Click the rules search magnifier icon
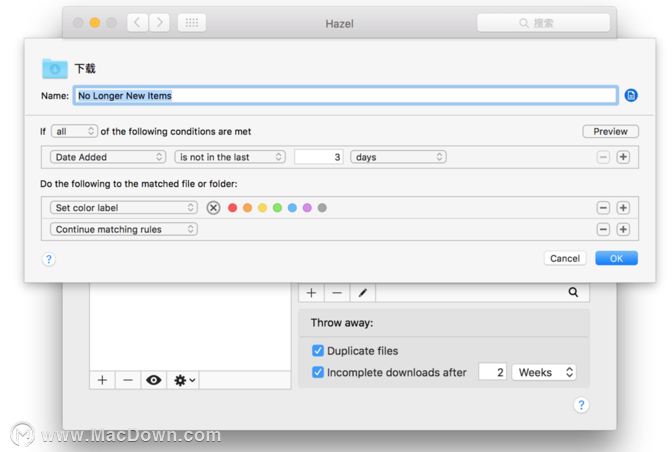Viewport: 672px width, 452px height. [x=573, y=292]
